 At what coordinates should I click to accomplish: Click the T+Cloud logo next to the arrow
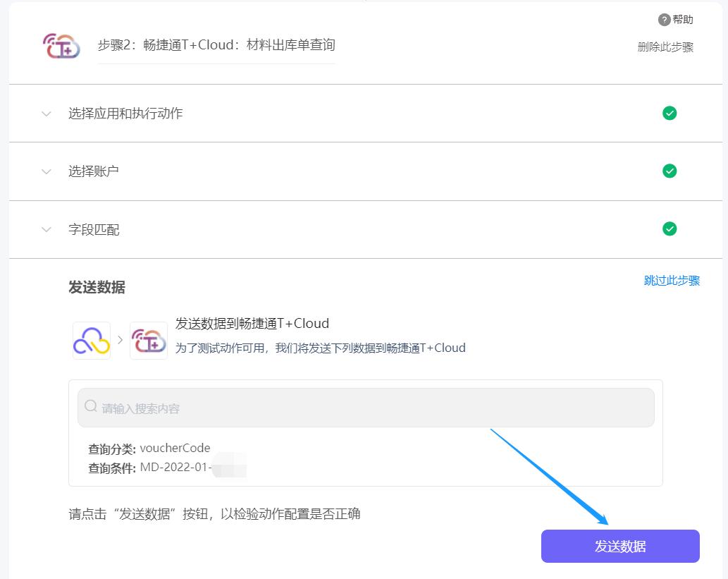click(x=148, y=341)
